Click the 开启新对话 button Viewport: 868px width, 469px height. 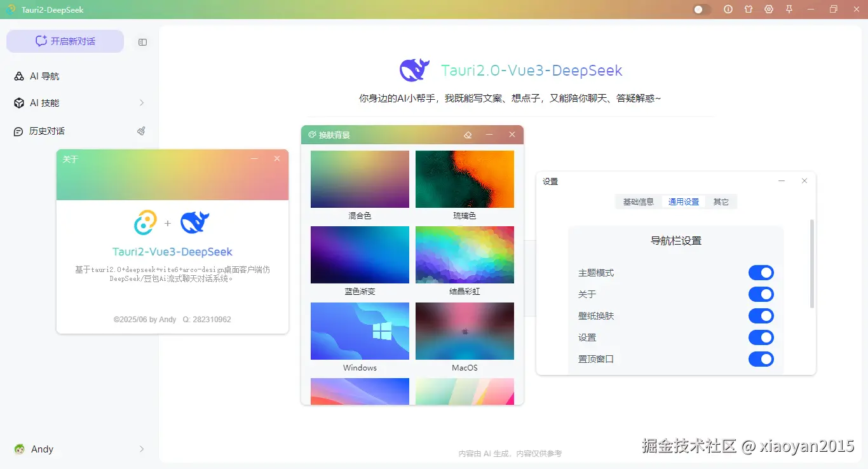point(65,41)
